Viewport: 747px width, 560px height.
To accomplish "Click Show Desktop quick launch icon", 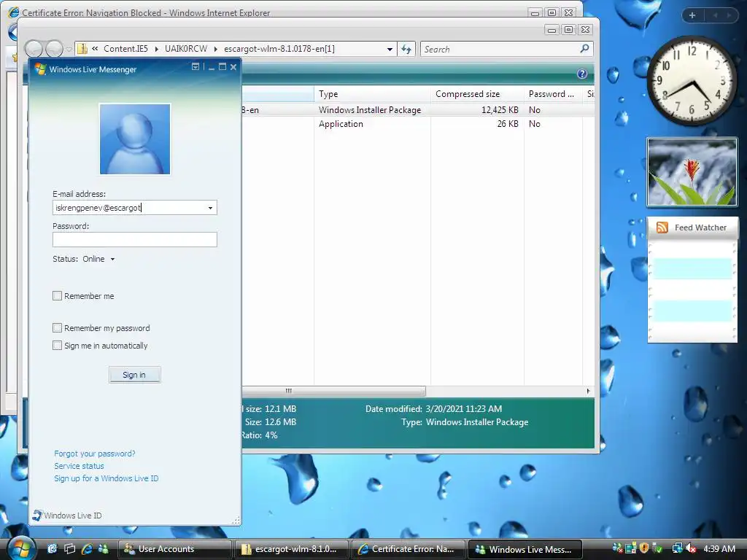I will (x=53, y=549).
